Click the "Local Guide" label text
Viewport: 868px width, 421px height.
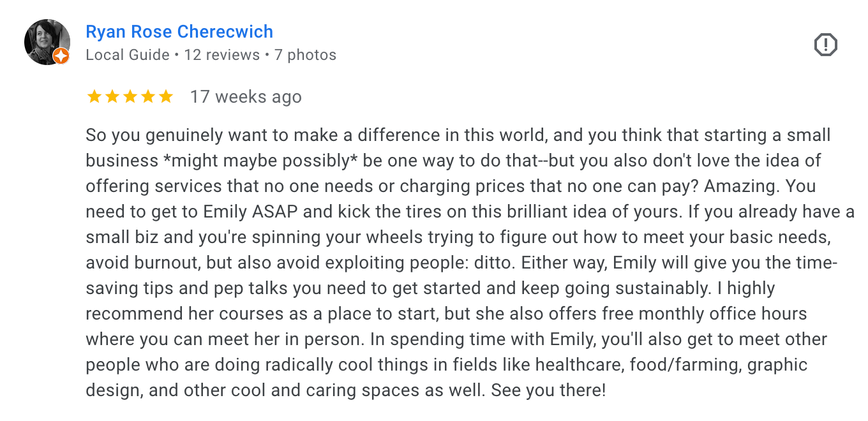pyautogui.click(x=128, y=55)
